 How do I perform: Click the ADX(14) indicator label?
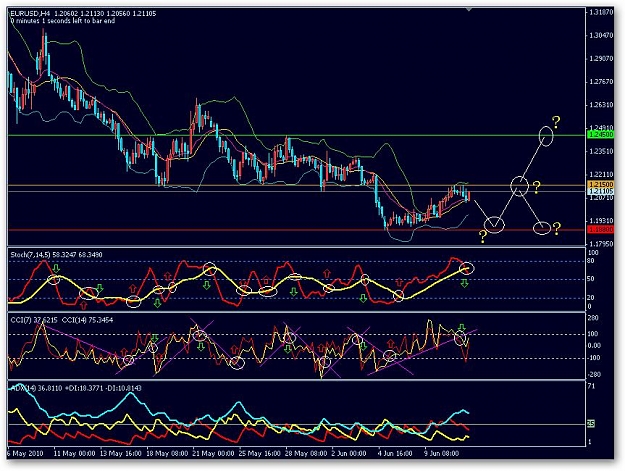point(76,388)
